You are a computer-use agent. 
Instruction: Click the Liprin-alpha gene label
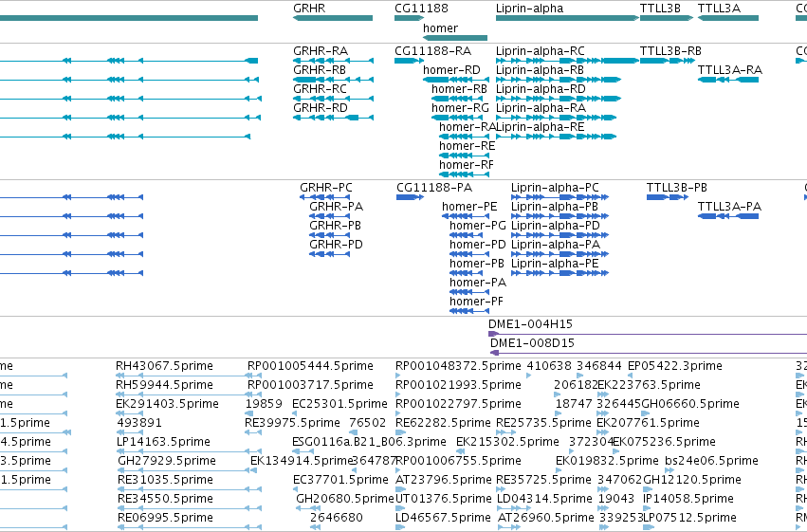529,9
